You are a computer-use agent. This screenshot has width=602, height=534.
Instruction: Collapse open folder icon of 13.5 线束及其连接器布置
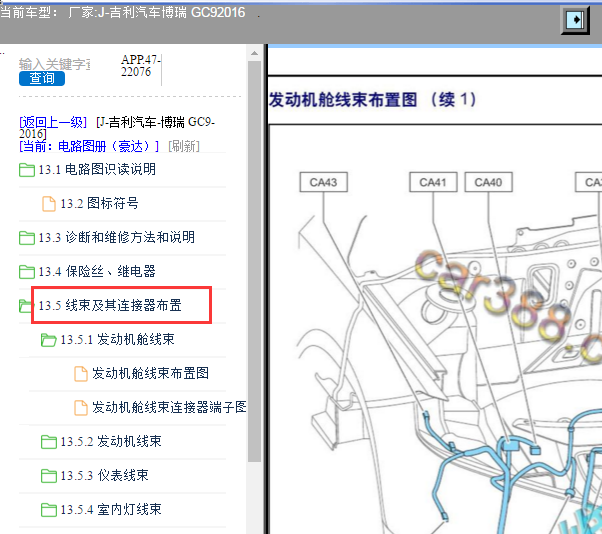[x=25, y=306]
